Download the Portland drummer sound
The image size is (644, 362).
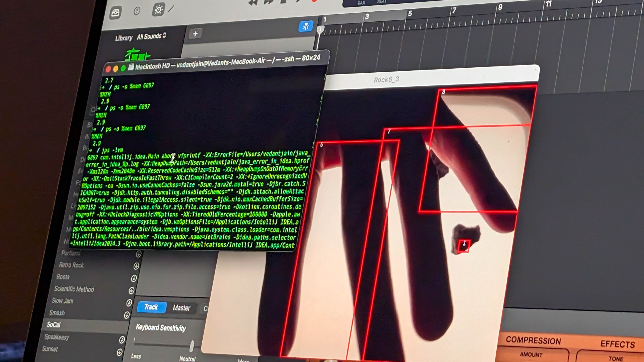click(x=139, y=254)
